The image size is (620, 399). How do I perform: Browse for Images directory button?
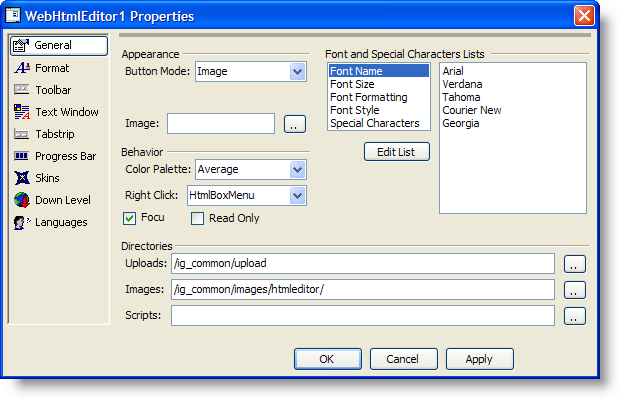coord(575,290)
